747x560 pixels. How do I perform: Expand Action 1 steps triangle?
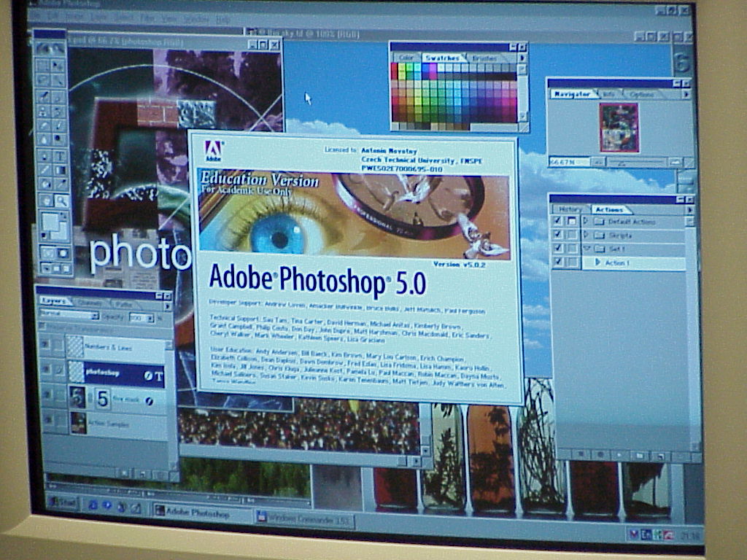pyautogui.click(x=598, y=262)
